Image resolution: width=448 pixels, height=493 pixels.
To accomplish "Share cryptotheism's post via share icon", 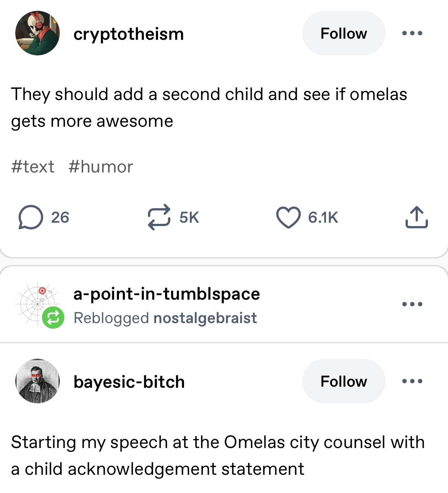I will coord(416,217).
